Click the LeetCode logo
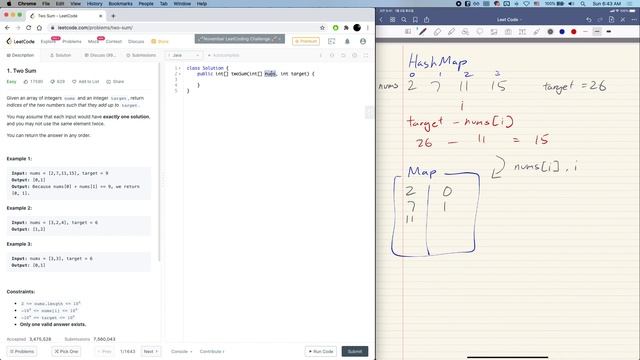 click(21, 41)
